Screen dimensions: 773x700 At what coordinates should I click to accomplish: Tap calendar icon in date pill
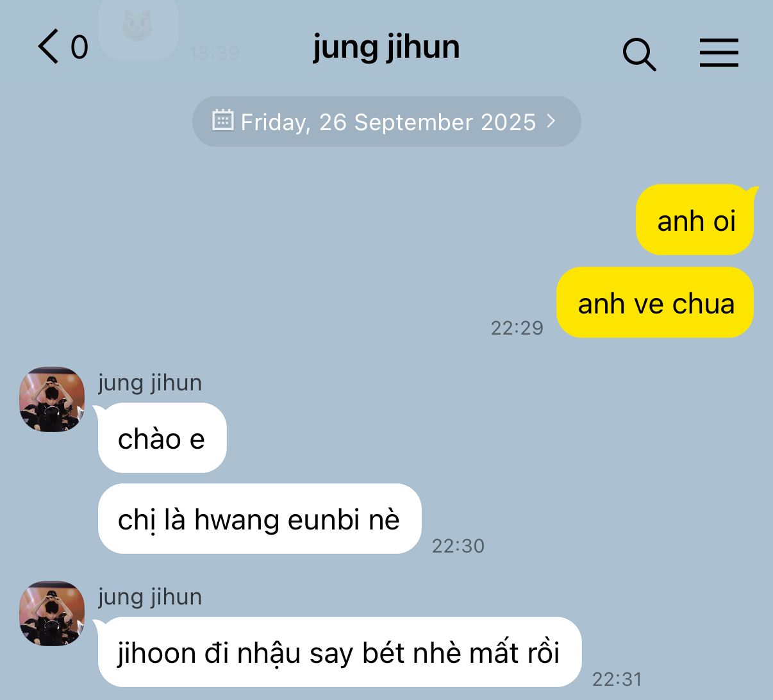point(222,120)
